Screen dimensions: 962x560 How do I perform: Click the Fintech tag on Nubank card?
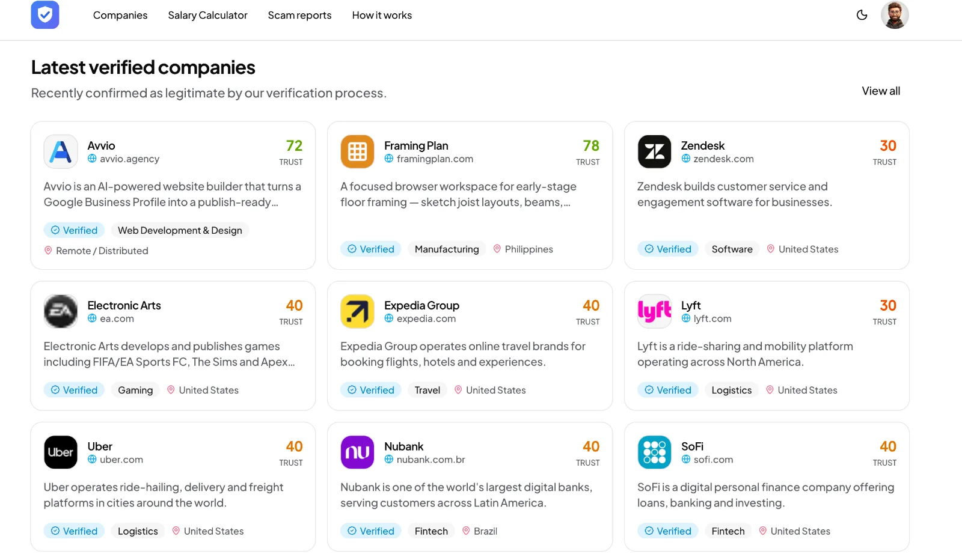tap(431, 531)
